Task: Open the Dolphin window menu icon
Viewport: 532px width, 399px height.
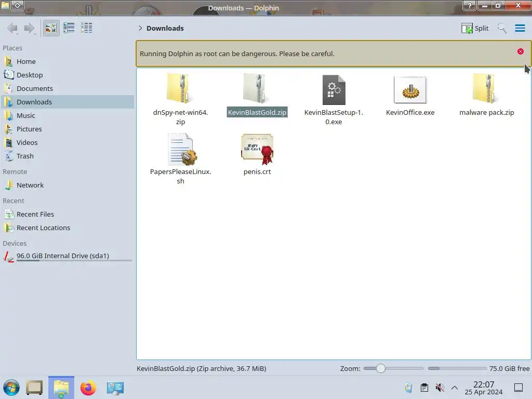Action: (5, 5)
